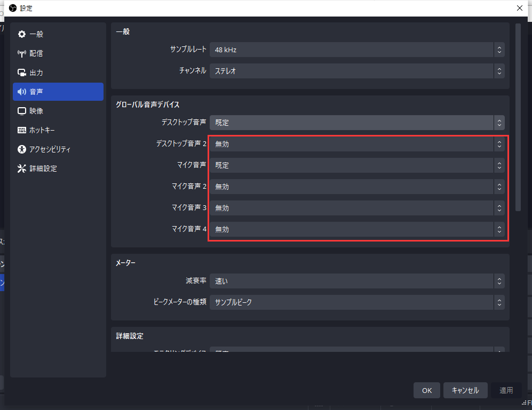Close the 設定 dialog window
Screen dimensions: 532x410
(520, 8)
